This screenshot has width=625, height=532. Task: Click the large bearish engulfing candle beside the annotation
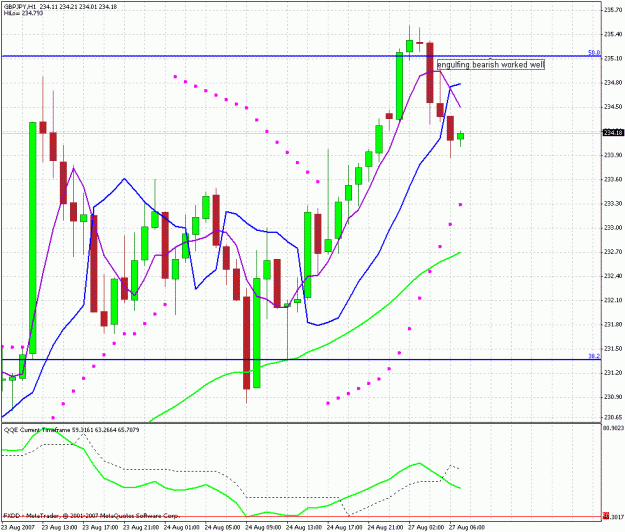(x=430, y=73)
